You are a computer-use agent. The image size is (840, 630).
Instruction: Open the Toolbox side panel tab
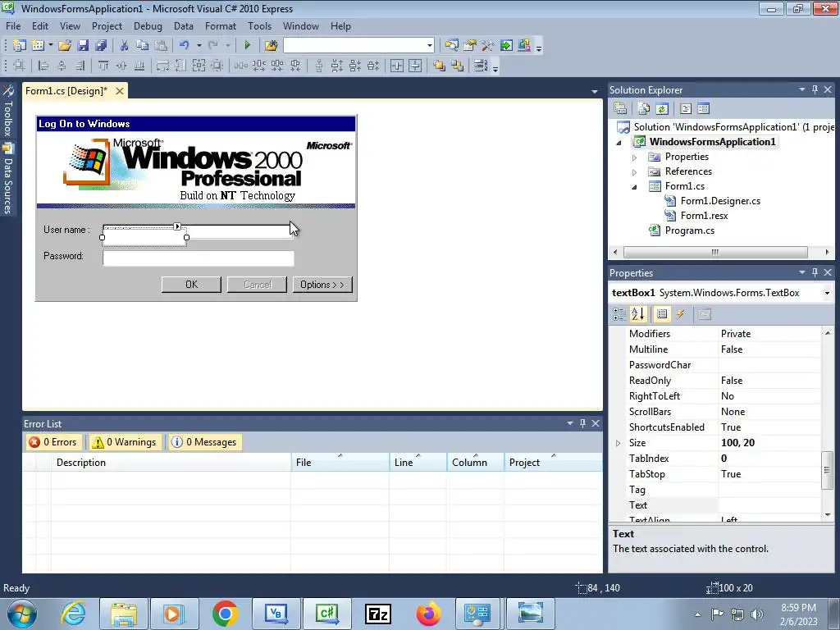point(8,111)
